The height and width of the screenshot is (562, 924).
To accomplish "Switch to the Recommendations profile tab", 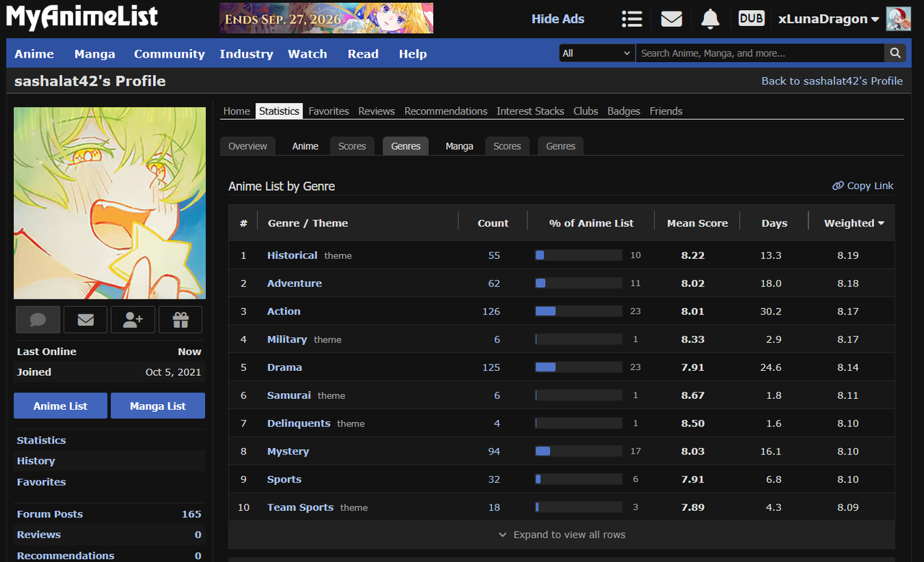I will (446, 111).
